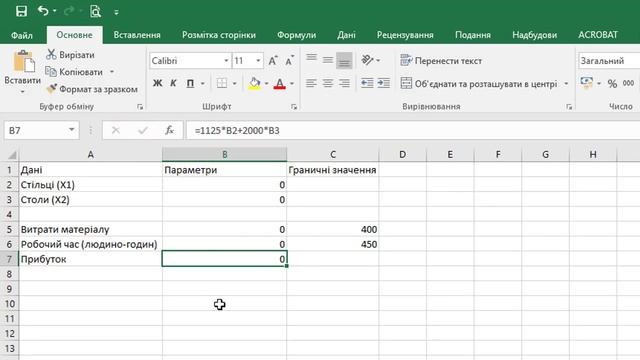This screenshot has height=360, width=640.
Task: Apply red font color A
Action: [280, 83]
